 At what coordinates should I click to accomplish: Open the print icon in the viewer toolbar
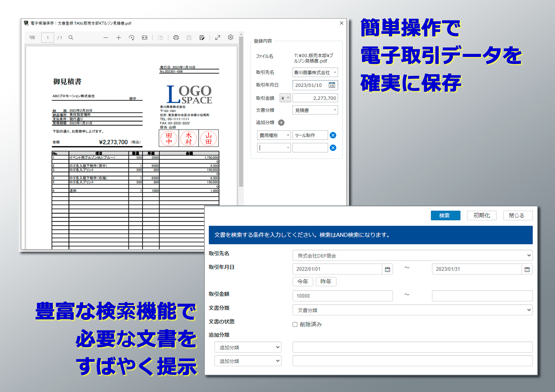[x=176, y=37]
